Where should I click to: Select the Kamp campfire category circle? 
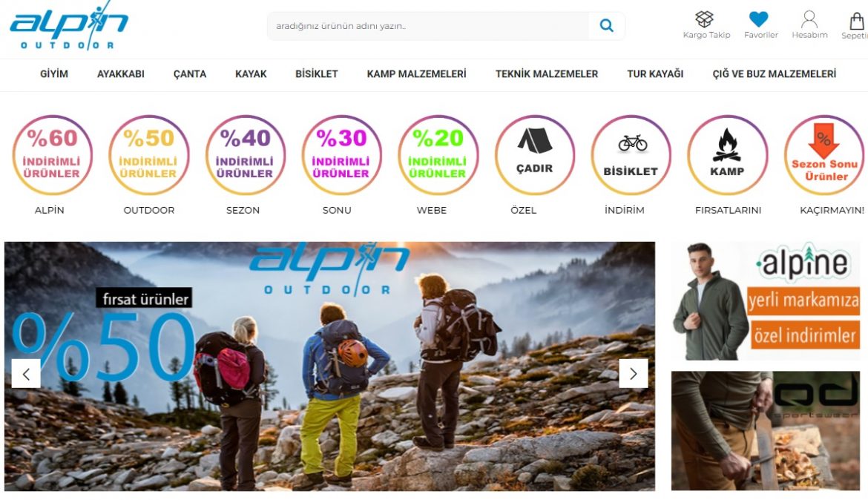[x=727, y=155]
